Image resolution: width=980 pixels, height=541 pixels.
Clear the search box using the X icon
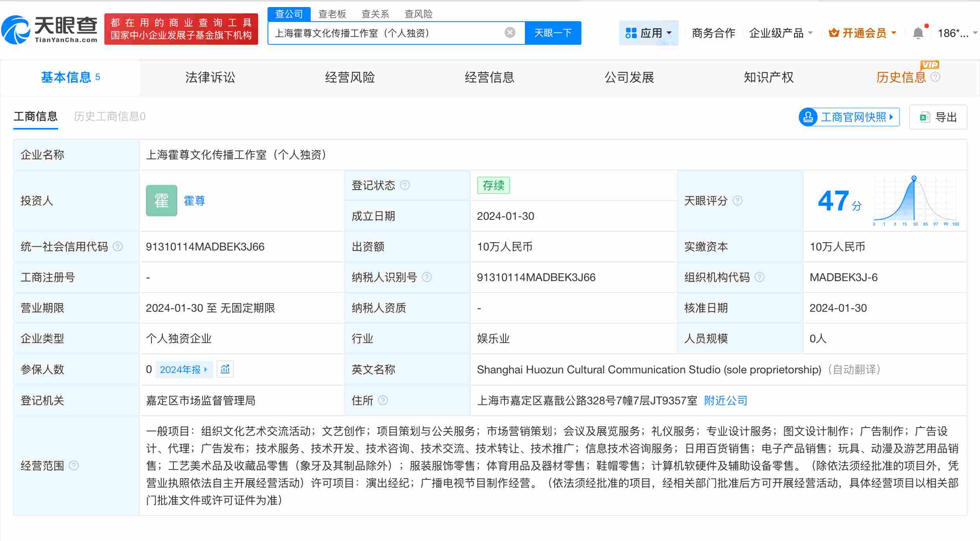(509, 33)
